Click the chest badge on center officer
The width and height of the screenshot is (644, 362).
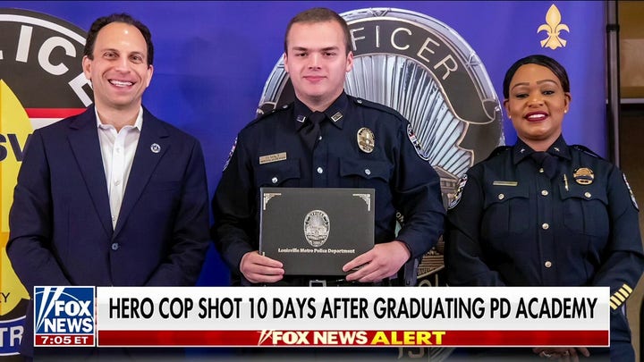[366, 140]
